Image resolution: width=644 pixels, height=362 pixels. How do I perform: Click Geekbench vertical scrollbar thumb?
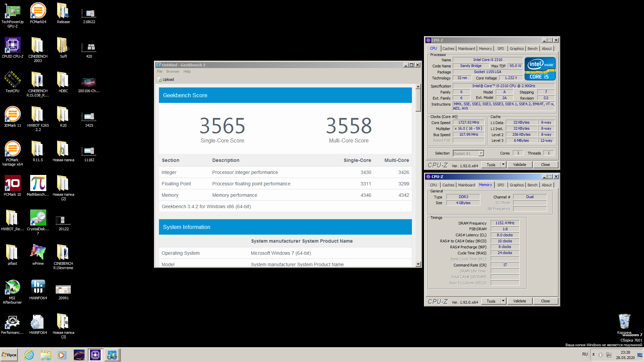click(418, 100)
